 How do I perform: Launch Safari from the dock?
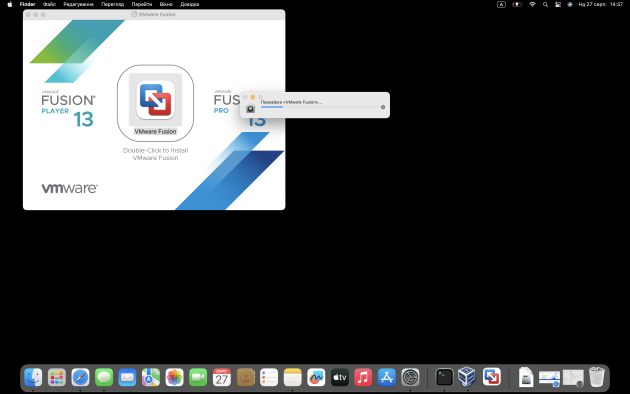[80, 378]
